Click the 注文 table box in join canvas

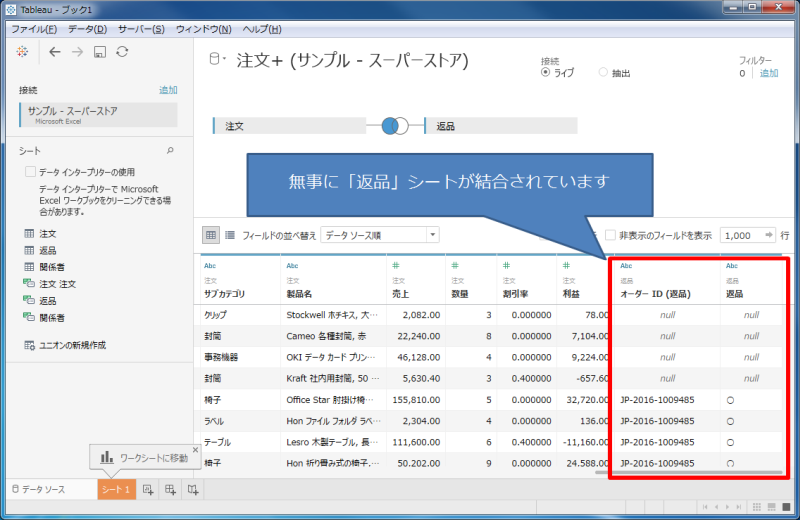click(x=289, y=126)
